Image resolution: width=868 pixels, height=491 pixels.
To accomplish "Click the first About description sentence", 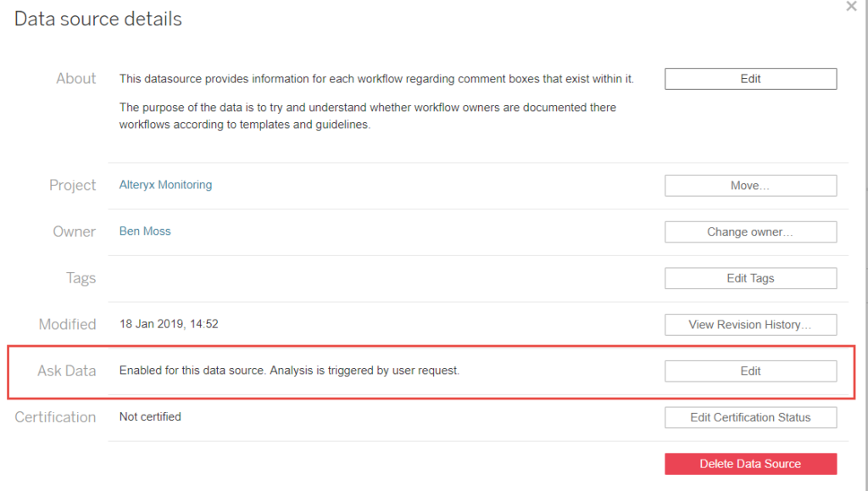I will 376,79.
